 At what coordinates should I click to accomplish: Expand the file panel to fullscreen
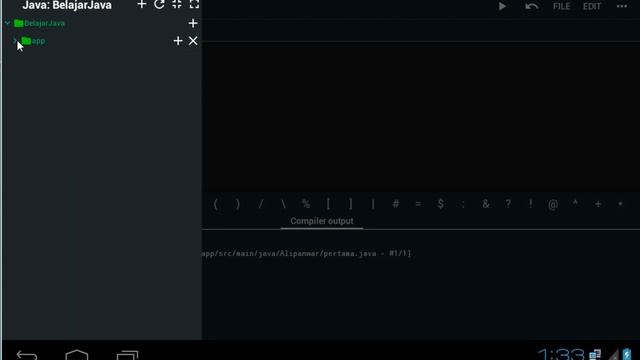(x=194, y=4)
